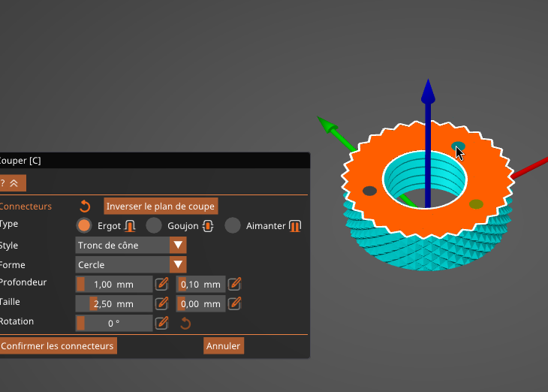Adjust the Taille 2,50 mm slider field
This screenshot has height=392, width=548.
point(114,304)
